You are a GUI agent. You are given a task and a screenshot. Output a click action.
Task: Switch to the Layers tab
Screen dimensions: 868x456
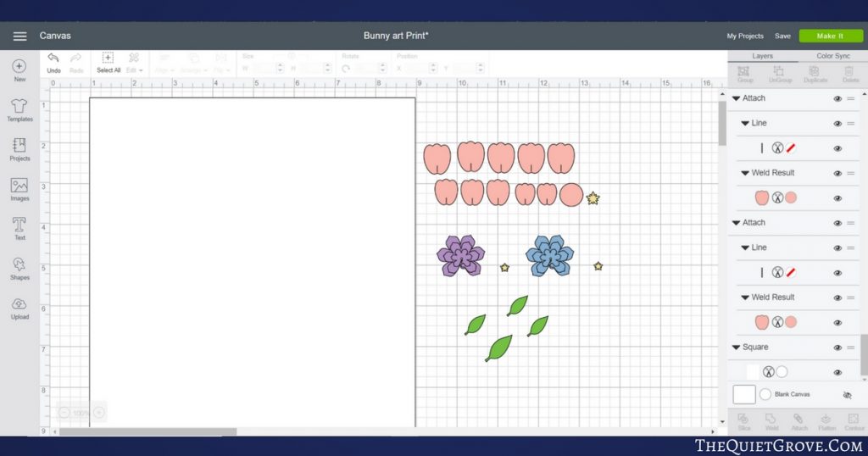pyautogui.click(x=762, y=56)
